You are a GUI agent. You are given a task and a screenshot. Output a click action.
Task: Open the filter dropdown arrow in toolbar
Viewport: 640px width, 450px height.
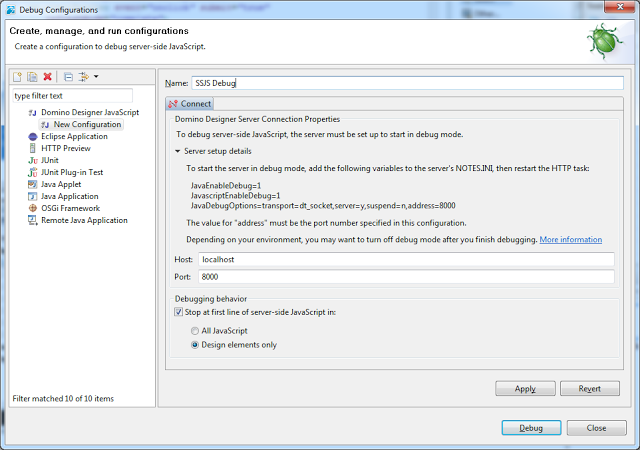click(x=96, y=77)
